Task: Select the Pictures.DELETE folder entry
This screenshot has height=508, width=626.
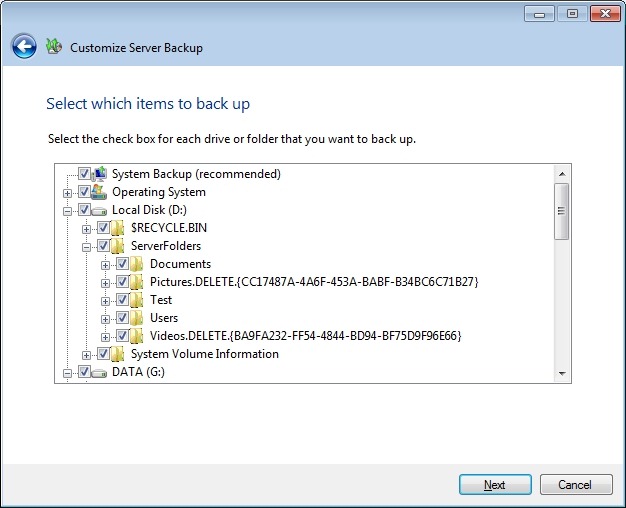Action: coord(314,282)
